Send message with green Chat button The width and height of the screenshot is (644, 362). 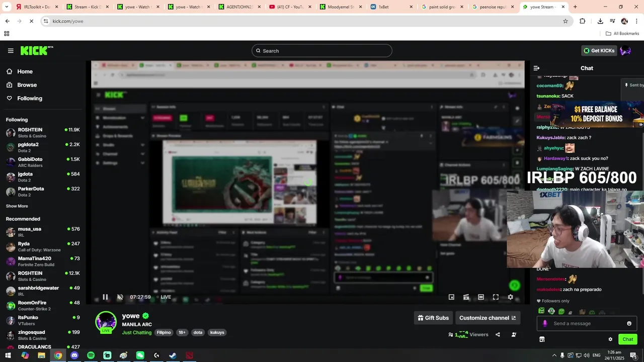tap(628, 339)
